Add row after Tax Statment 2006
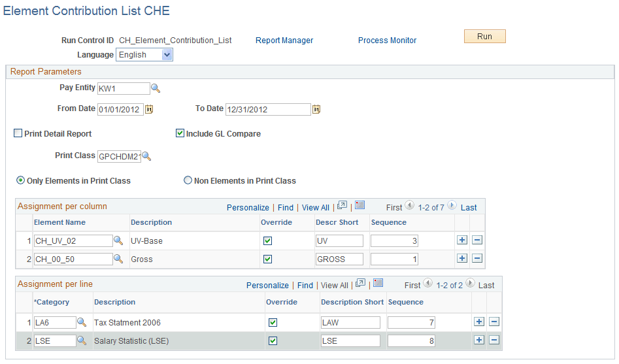 (479, 322)
